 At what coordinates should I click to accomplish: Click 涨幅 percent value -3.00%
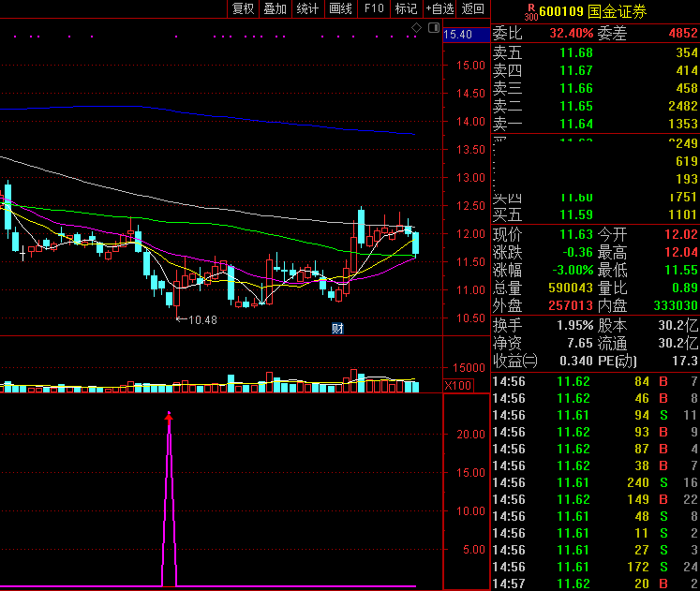573,271
